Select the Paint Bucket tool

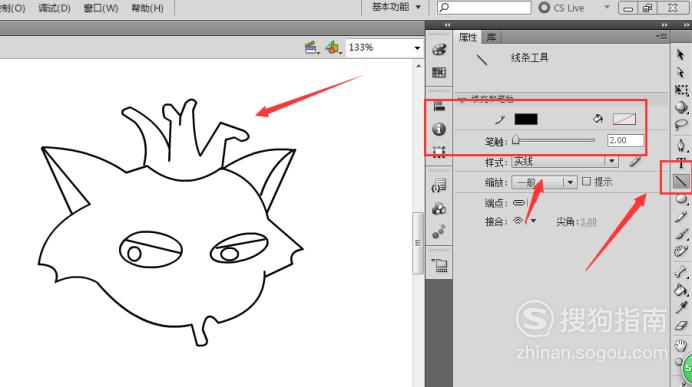click(681, 290)
